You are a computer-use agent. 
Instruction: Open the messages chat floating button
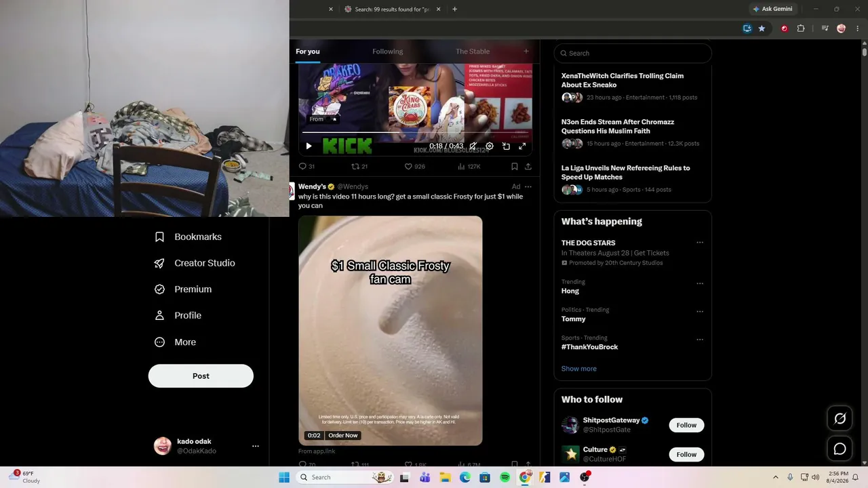click(840, 449)
